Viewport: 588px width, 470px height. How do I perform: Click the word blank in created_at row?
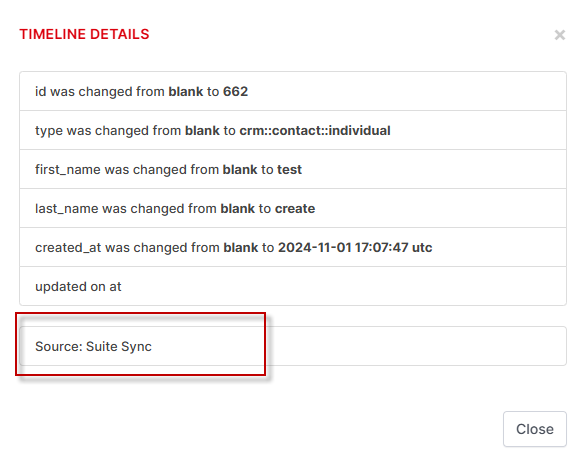click(241, 248)
